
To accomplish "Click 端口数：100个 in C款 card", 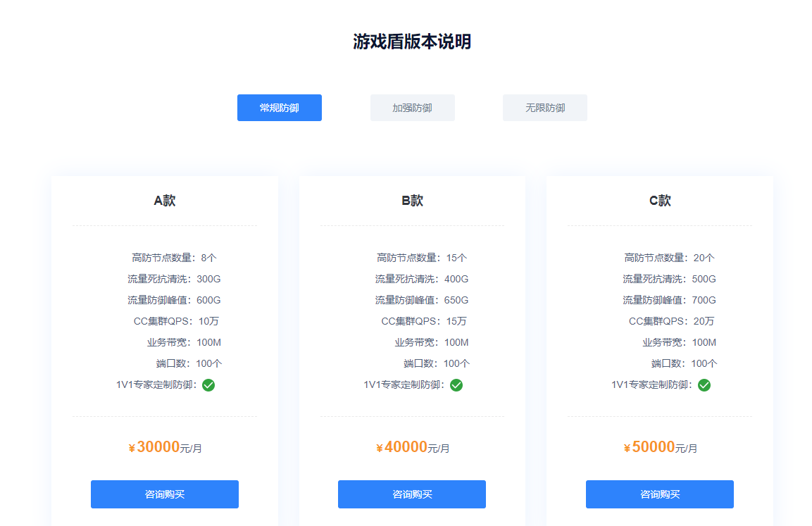I will (x=684, y=364).
